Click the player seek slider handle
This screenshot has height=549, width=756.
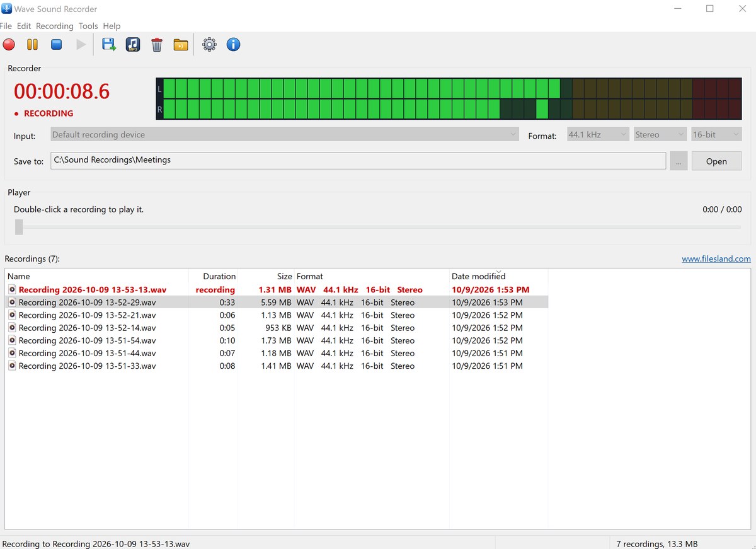19,227
